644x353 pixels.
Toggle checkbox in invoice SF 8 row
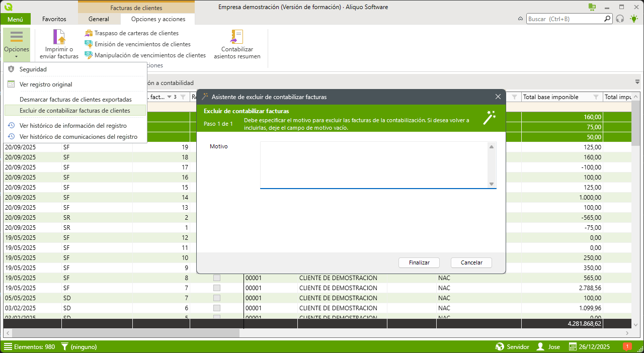(217, 278)
